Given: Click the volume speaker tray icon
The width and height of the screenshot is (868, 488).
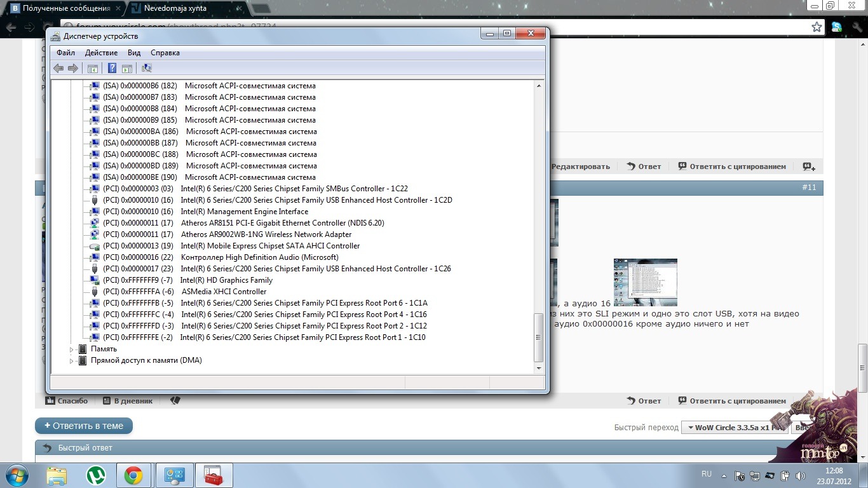Looking at the screenshot, I should 800,475.
